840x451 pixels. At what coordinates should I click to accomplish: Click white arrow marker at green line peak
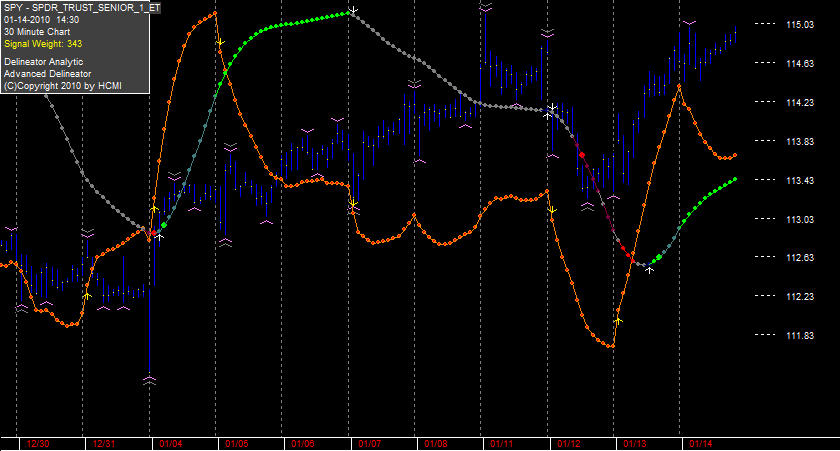point(353,10)
